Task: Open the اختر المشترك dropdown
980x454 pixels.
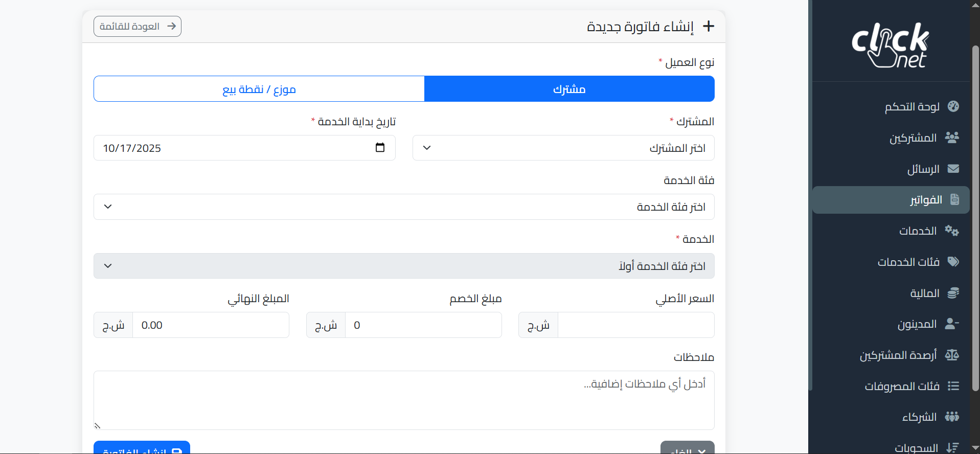Action: [x=563, y=148]
